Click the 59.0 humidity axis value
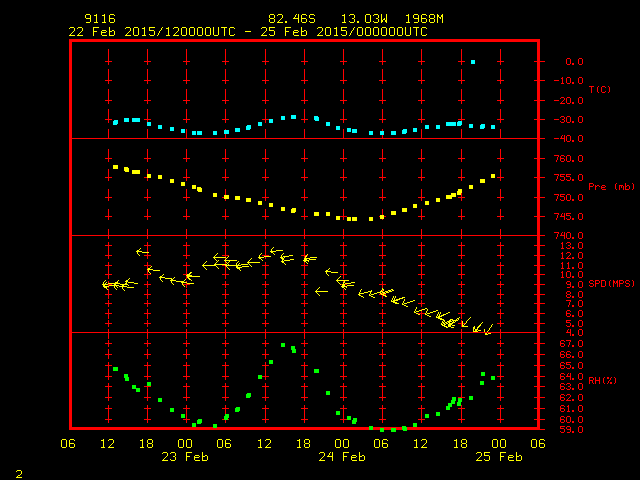The image size is (640, 480). click(x=571, y=430)
